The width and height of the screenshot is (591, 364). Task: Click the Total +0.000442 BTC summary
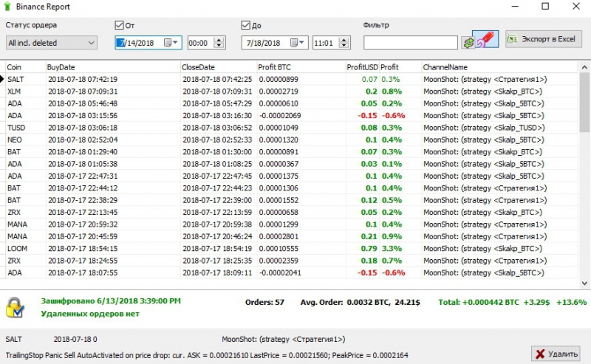point(512,302)
